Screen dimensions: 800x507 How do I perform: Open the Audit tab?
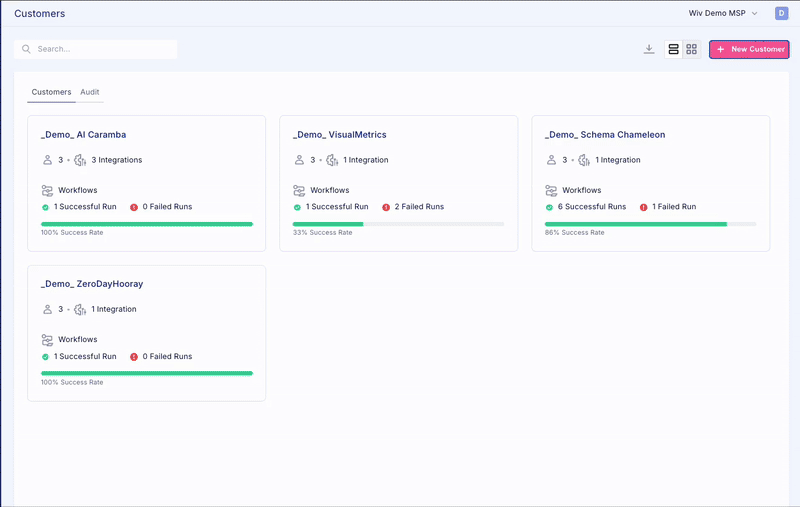[90, 92]
